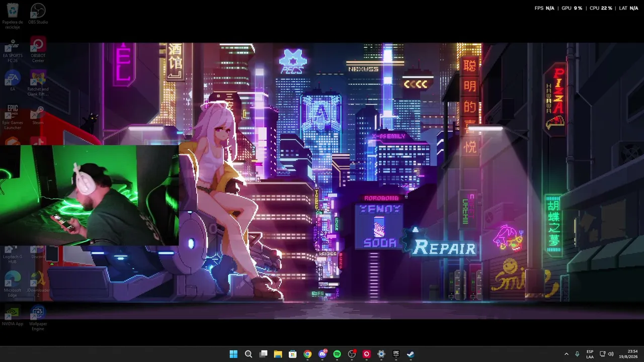Screen dimensions: 644x362
Task: Select the EA app desktop shortcut
Action: (x=13, y=81)
